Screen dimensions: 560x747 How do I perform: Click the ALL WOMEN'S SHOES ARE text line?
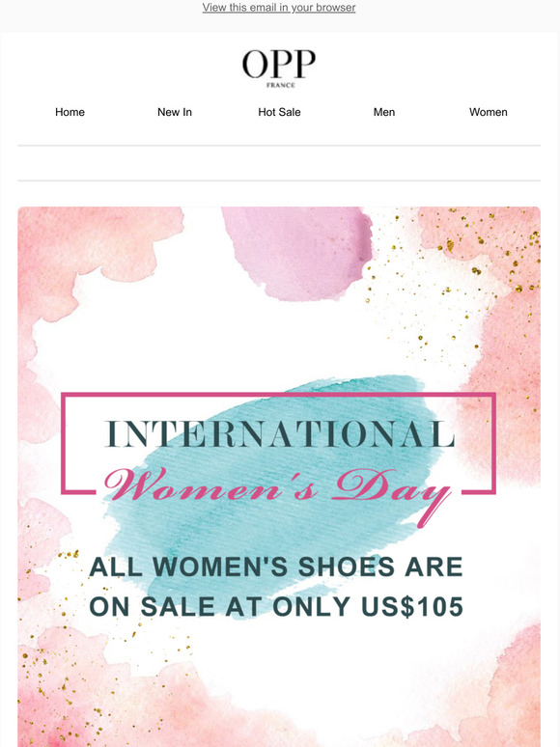276,567
